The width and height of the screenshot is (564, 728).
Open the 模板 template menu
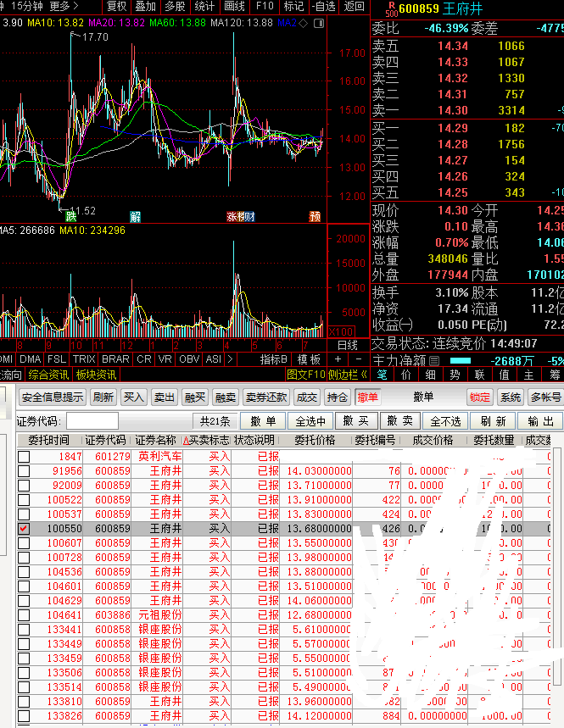coord(309,358)
